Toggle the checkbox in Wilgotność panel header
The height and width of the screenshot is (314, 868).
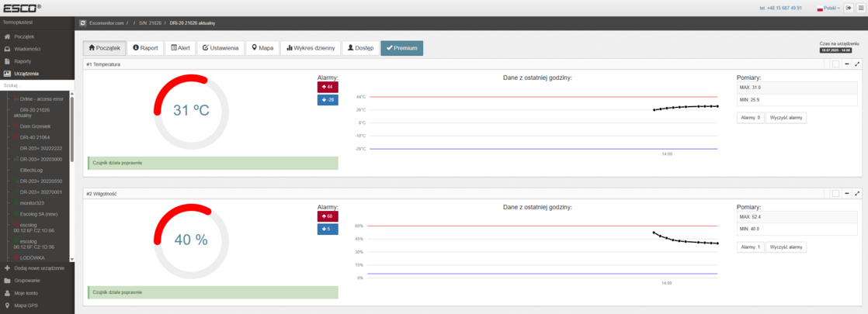click(x=835, y=193)
